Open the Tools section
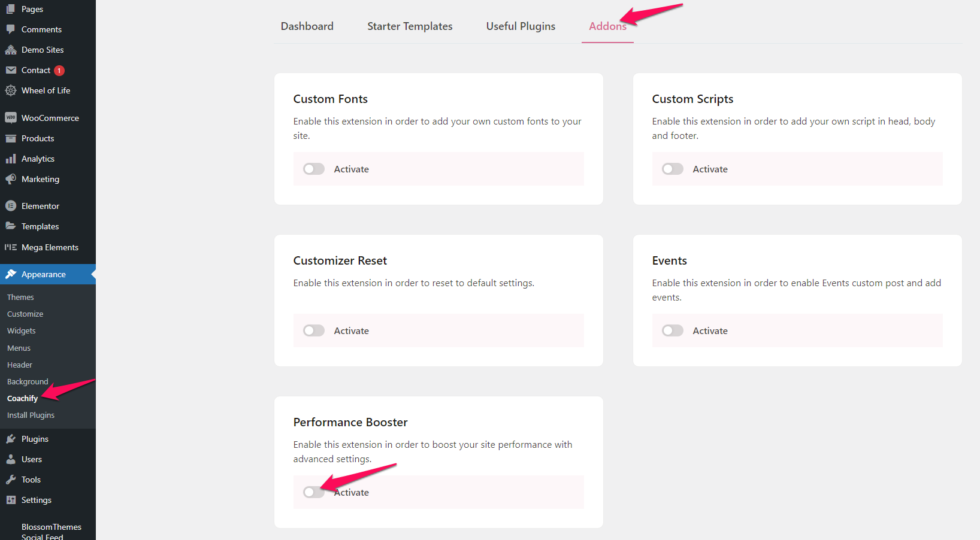Screen dimensions: 980x540 pyautogui.click(x=30, y=479)
